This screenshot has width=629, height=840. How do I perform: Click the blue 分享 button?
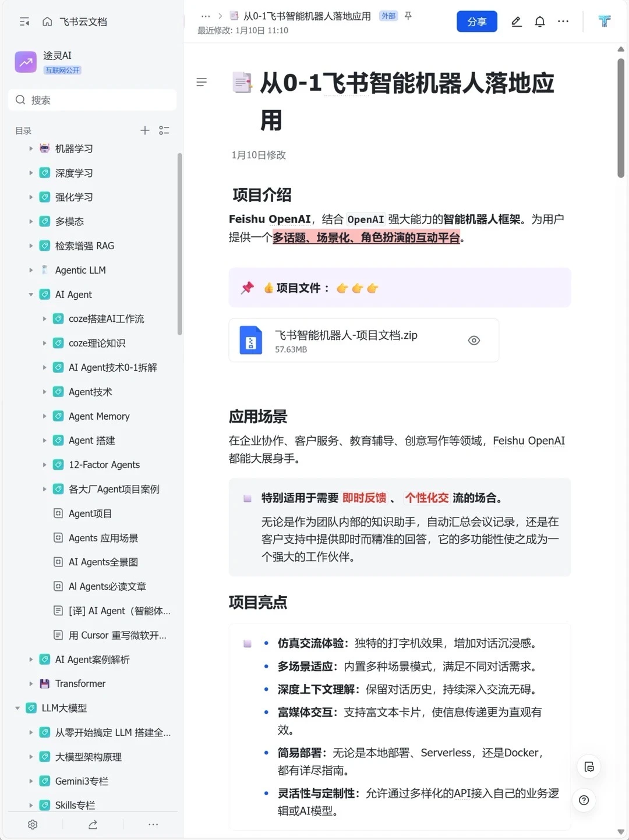tap(477, 22)
